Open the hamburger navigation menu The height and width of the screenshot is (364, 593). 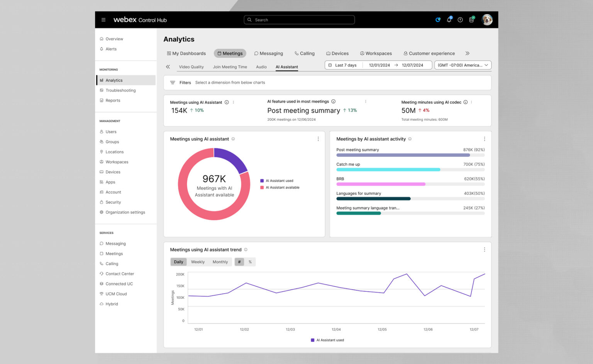click(103, 20)
